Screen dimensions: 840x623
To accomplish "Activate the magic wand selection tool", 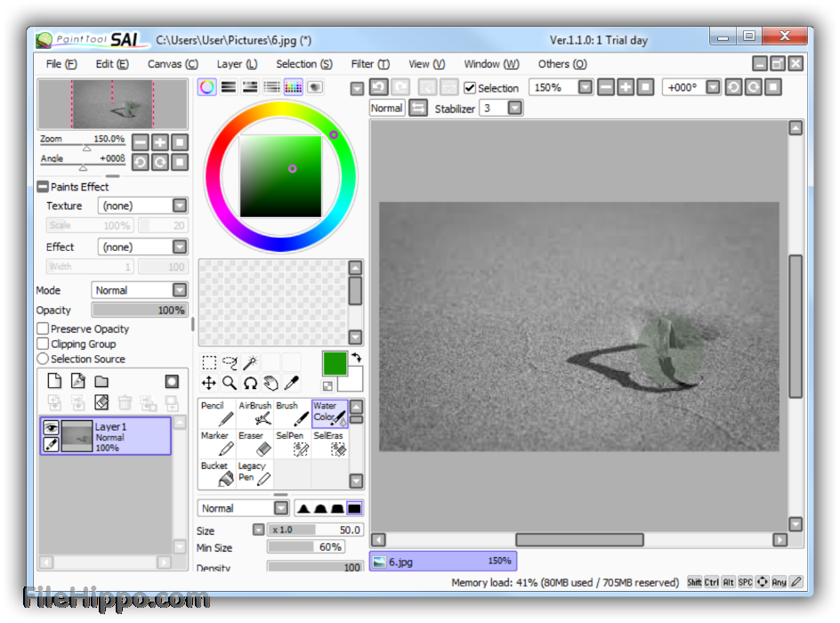I will click(x=250, y=362).
